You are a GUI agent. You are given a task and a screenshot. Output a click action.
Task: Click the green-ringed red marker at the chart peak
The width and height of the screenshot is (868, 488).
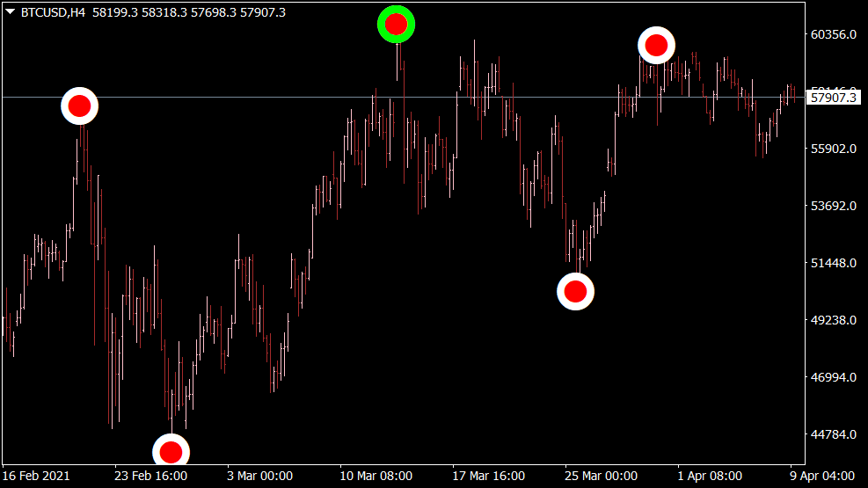(397, 24)
